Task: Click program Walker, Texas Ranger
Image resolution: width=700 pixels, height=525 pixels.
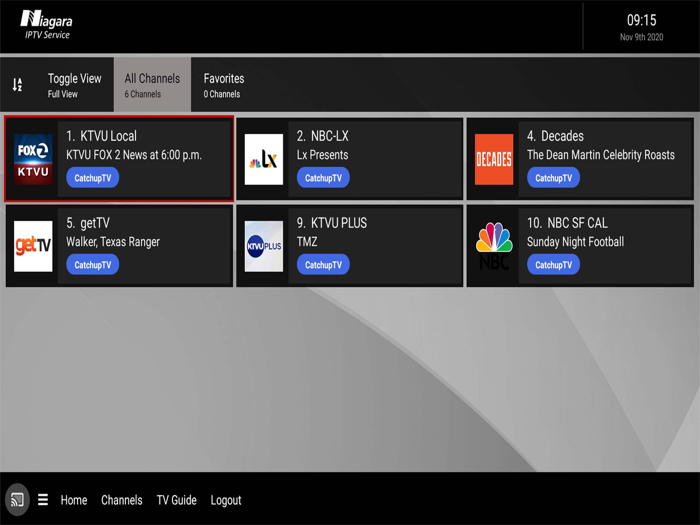Action: pyautogui.click(x=113, y=242)
